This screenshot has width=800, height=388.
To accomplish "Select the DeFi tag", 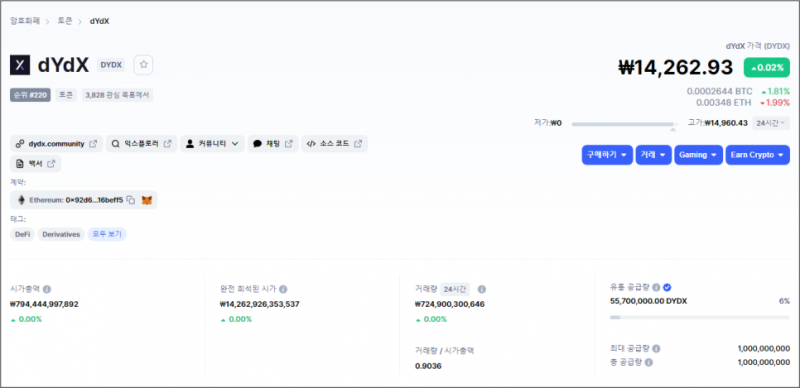I will pos(22,234).
